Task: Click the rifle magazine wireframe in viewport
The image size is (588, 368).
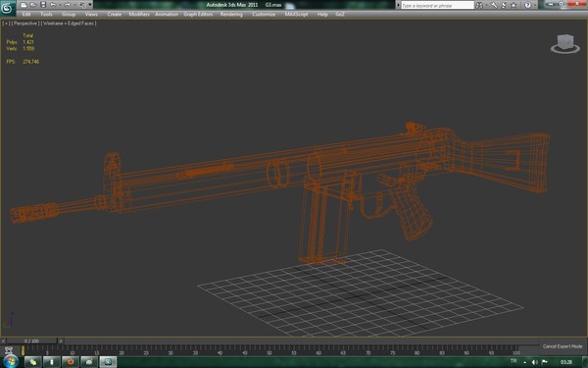Action: [324, 225]
